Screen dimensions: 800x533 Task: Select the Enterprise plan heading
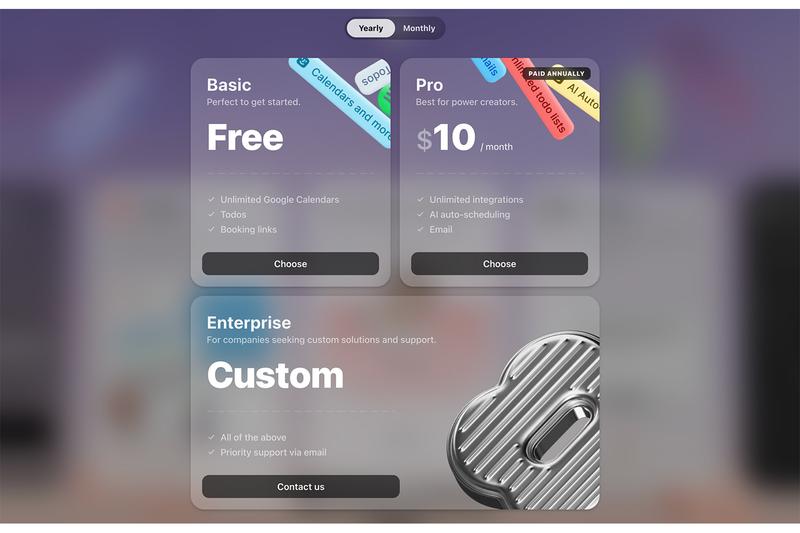[x=249, y=322]
